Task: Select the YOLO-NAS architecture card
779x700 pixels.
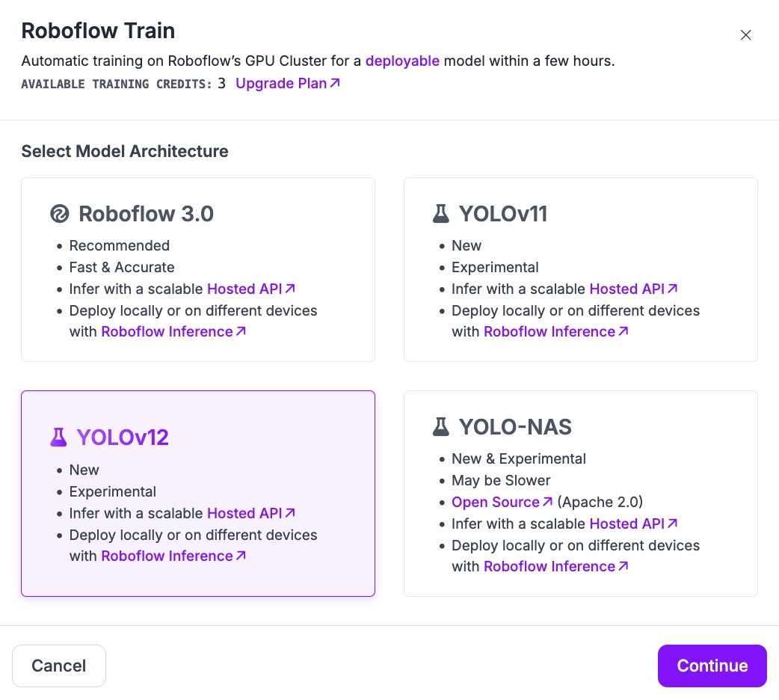Action: pyautogui.click(x=580, y=493)
